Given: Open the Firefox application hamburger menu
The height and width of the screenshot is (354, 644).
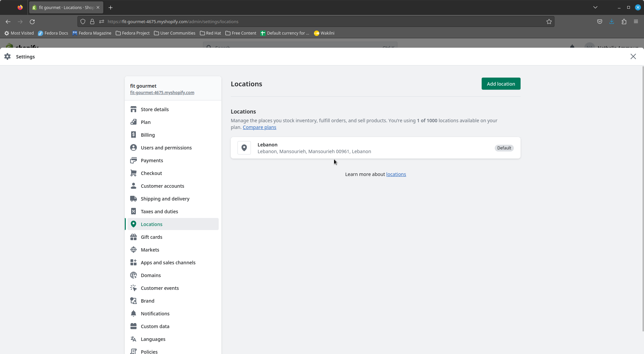Looking at the screenshot, I should [636, 21].
